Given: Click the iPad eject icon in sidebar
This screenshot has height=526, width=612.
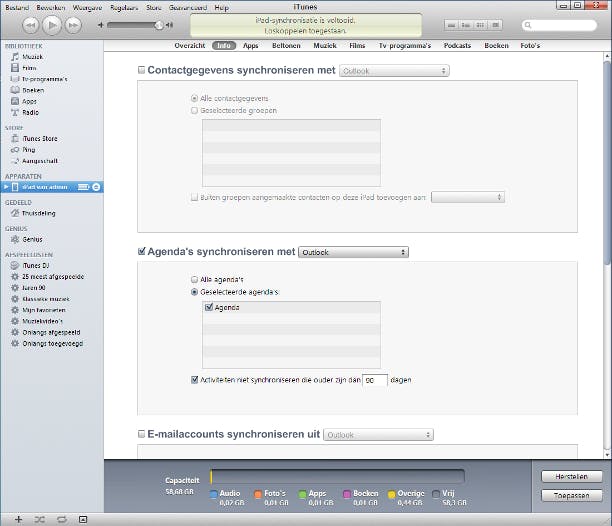Looking at the screenshot, I should (x=96, y=187).
